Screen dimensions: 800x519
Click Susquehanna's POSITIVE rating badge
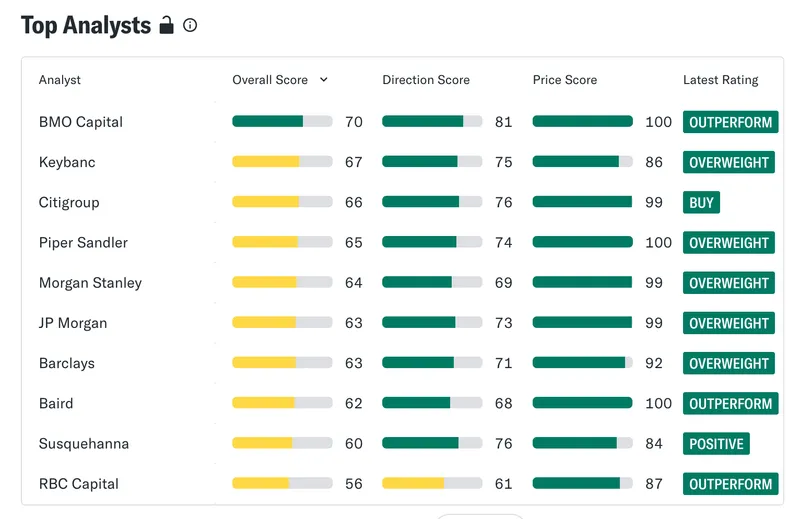716,443
